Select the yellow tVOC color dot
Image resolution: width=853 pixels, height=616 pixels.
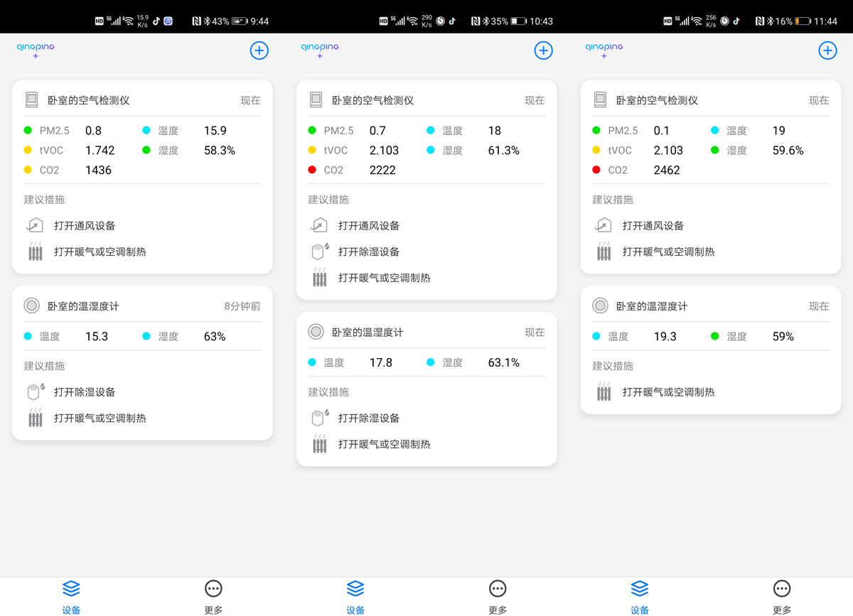click(27, 150)
